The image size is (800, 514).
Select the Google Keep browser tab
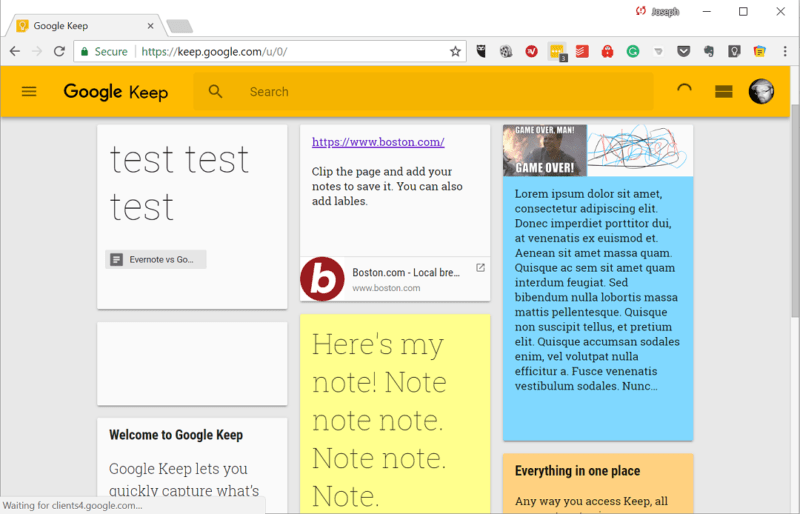84,26
